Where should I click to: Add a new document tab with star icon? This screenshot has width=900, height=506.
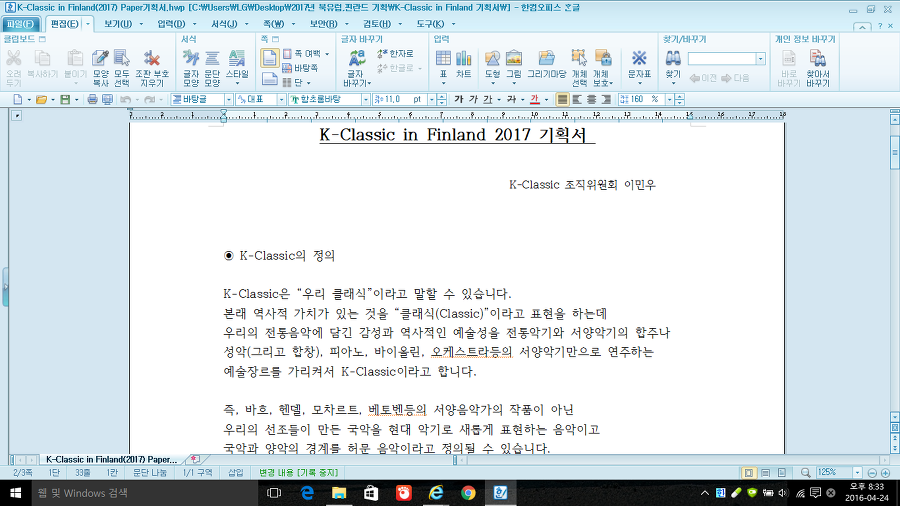click(x=195, y=459)
